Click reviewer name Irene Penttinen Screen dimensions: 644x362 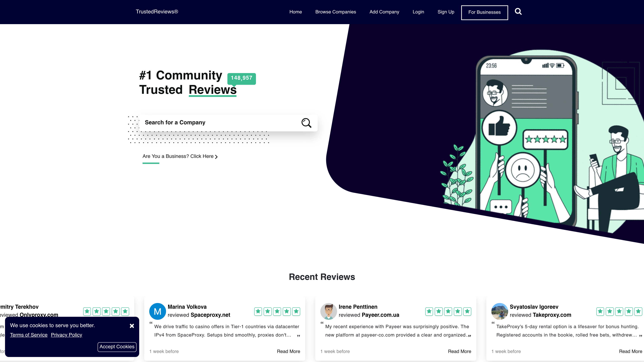coord(358,307)
